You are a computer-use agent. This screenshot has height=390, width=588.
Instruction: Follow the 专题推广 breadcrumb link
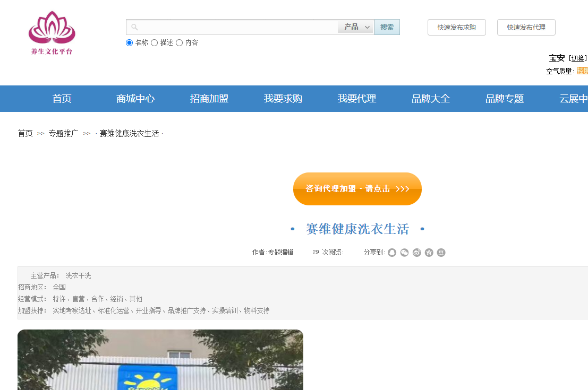tap(63, 133)
